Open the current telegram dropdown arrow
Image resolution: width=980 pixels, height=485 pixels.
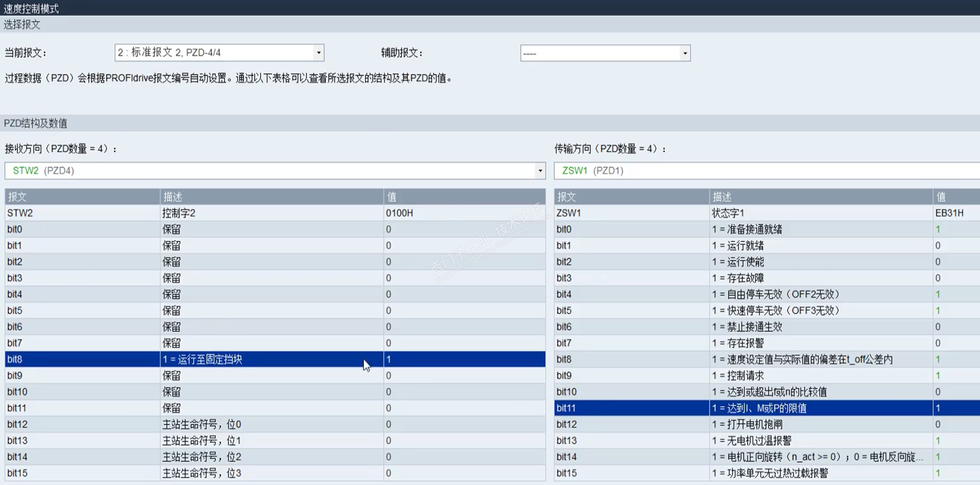pos(318,53)
